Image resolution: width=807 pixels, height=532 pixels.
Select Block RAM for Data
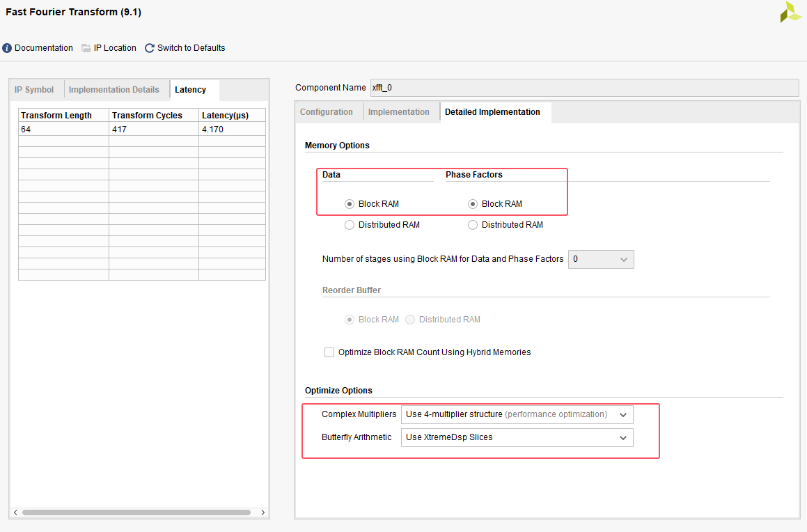[350, 204]
